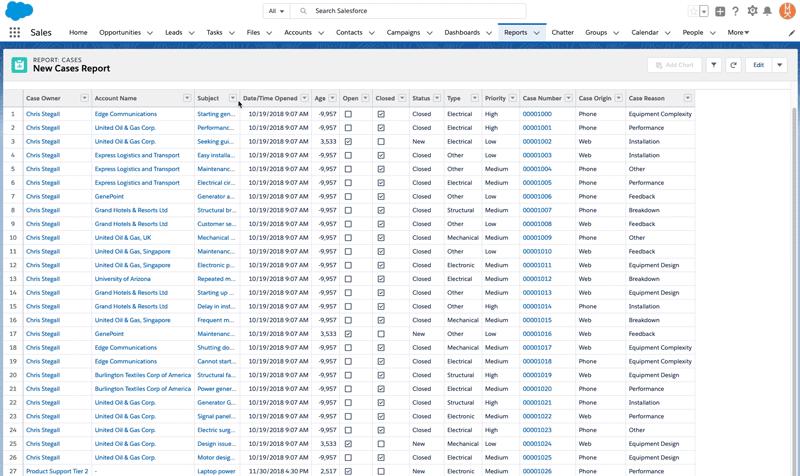Toggle the Closed checkbox in row 3
This screenshot has width=800, height=476.
[381, 142]
